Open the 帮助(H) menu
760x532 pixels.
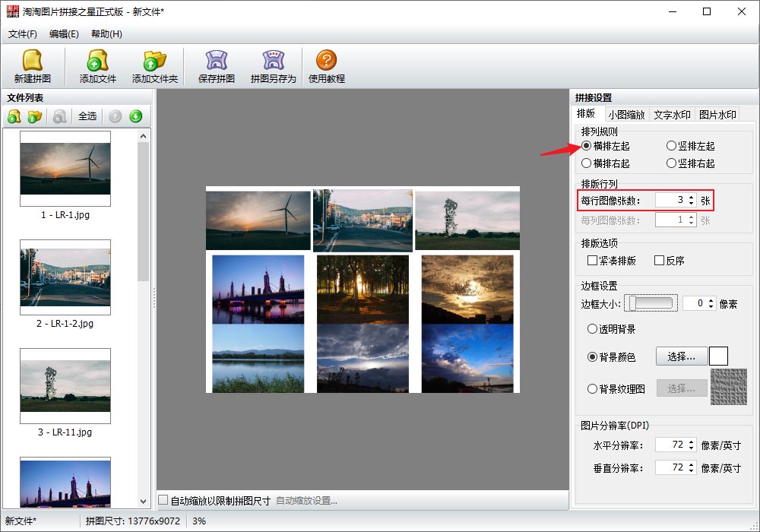click(x=106, y=34)
